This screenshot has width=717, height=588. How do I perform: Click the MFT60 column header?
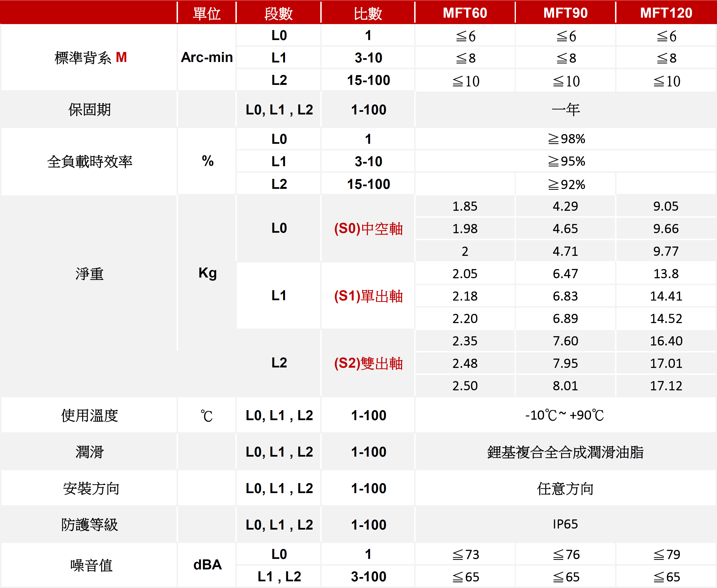pyautogui.click(x=465, y=13)
